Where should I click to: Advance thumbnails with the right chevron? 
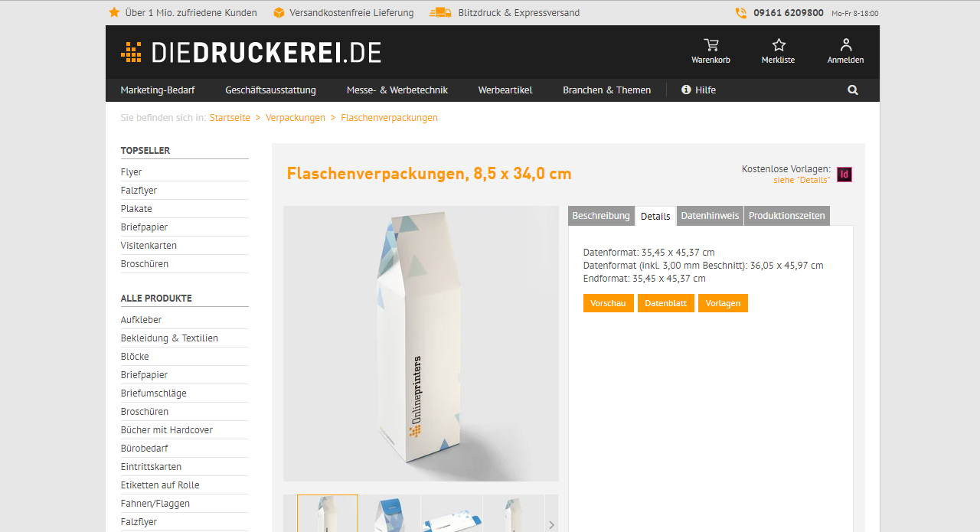point(551,525)
